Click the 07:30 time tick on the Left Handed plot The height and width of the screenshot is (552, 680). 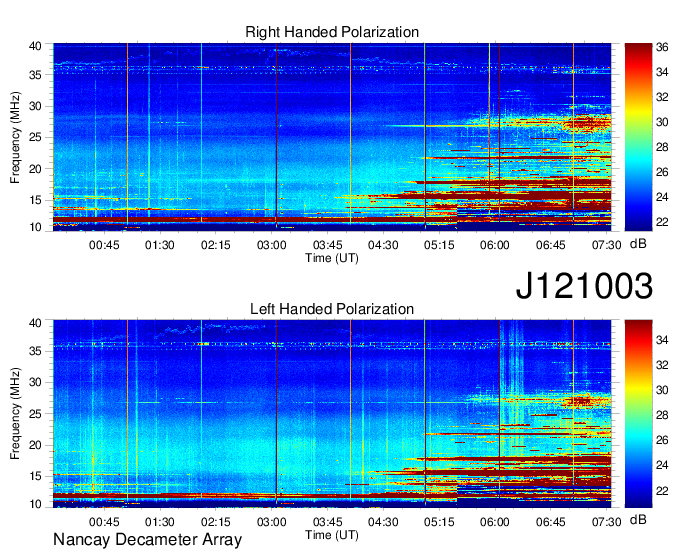pos(607,522)
